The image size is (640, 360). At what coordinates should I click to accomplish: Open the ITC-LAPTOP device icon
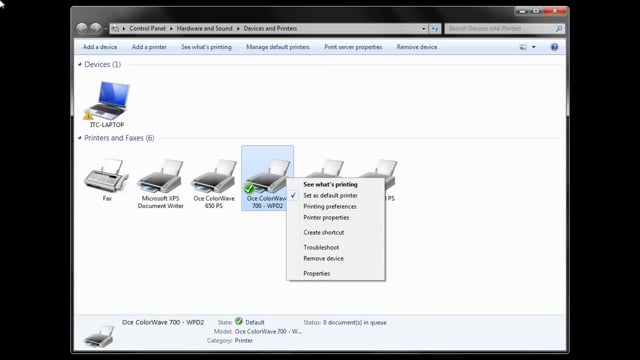pyautogui.click(x=107, y=104)
